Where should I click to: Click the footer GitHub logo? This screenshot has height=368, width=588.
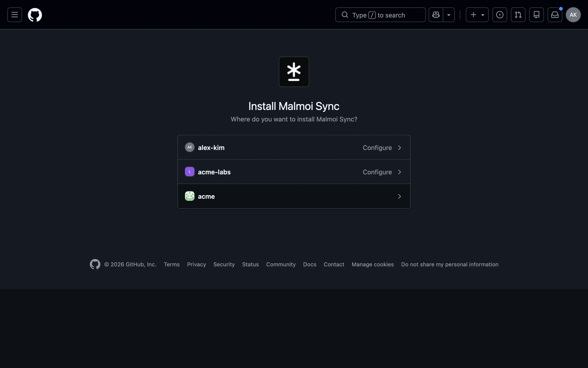coord(95,264)
